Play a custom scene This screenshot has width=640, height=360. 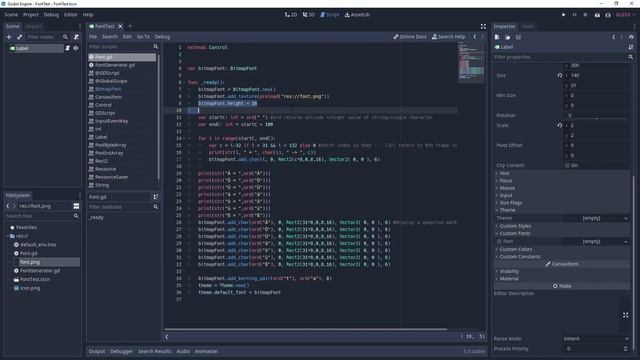pos(608,15)
